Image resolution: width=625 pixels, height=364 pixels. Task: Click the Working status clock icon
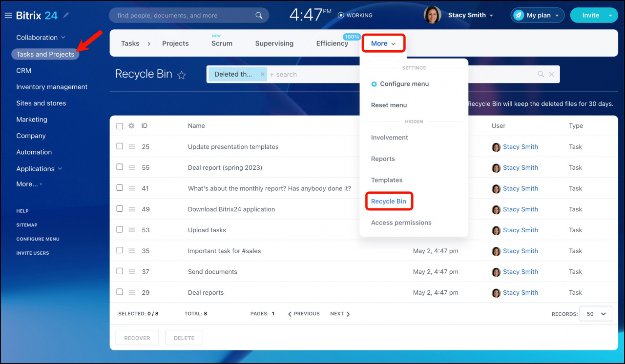pyautogui.click(x=341, y=15)
